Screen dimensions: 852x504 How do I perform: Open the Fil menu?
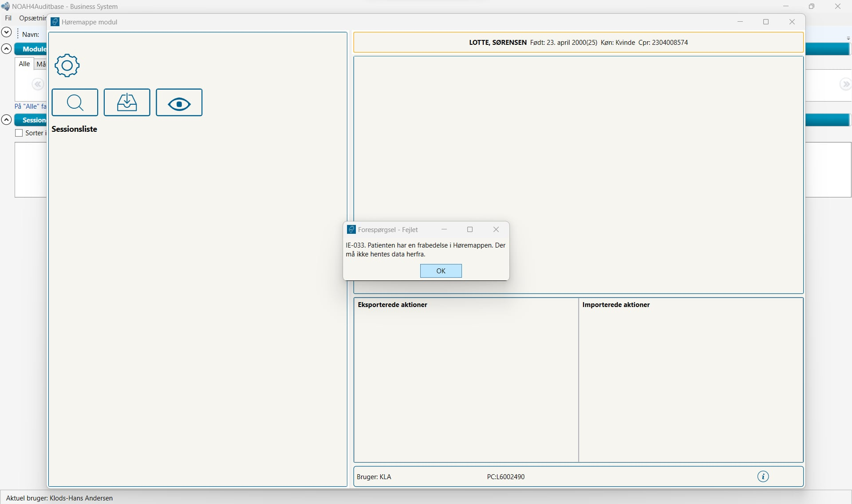coord(8,18)
